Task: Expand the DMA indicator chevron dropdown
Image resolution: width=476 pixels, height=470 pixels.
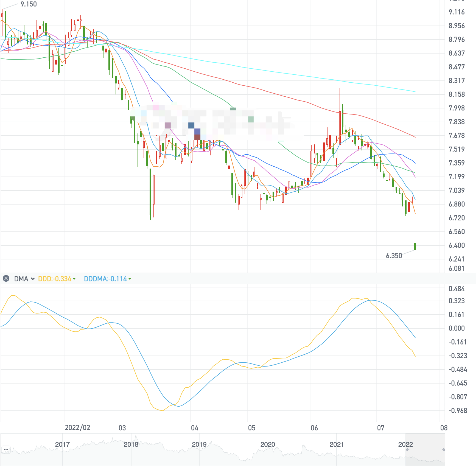Action: click(33, 279)
